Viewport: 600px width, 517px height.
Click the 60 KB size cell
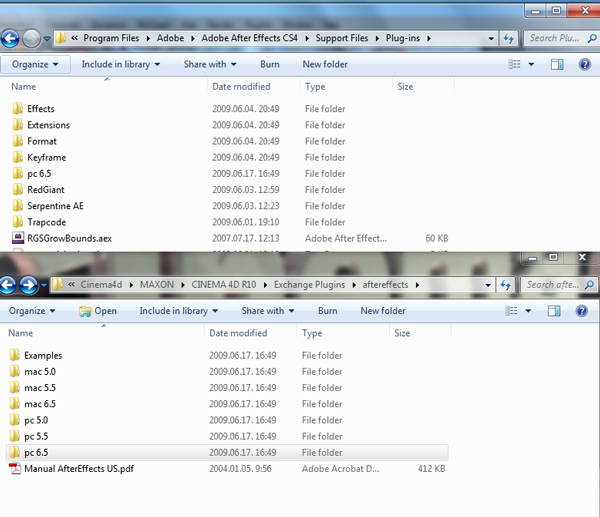(437, 238)
